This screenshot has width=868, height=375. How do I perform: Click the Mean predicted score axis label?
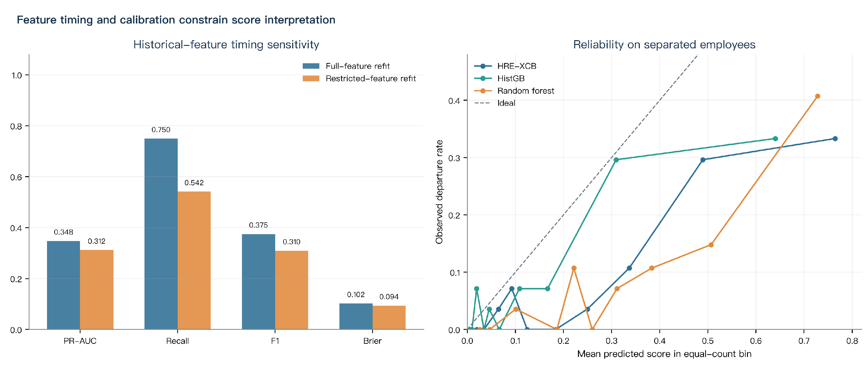click(x=664, y=354)
